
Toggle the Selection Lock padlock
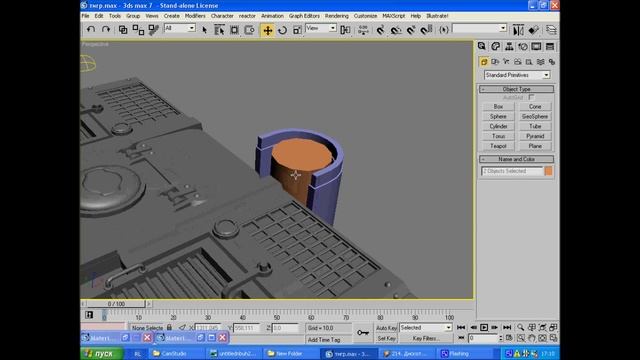pyautogui.click(x=169, y=327)
